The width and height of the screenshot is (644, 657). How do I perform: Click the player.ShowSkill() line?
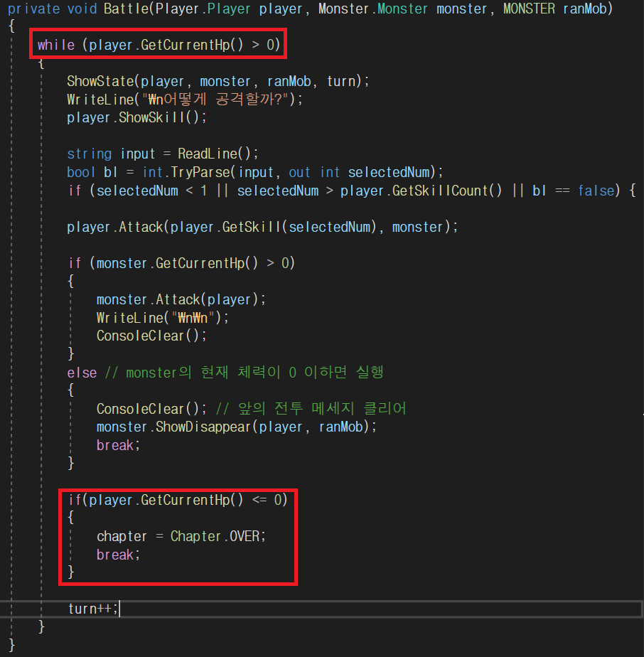[x=136, y=118]
